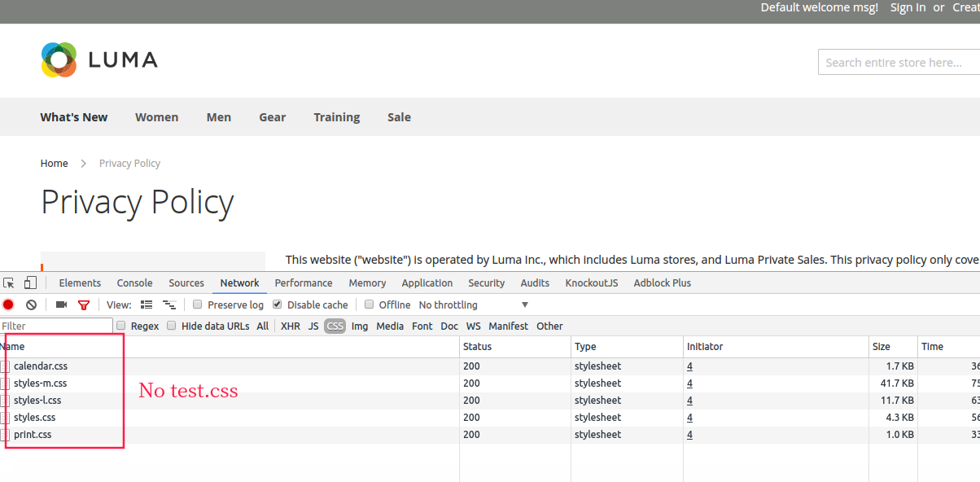Click the Sign In link

[x=908, y=7]
